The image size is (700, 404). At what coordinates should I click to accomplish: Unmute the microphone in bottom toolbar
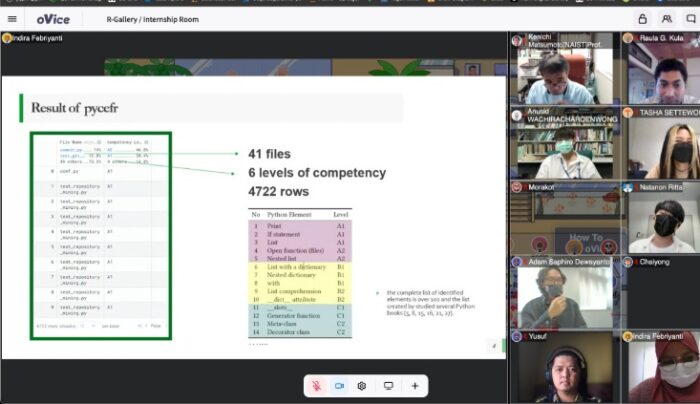coord(317,386)
